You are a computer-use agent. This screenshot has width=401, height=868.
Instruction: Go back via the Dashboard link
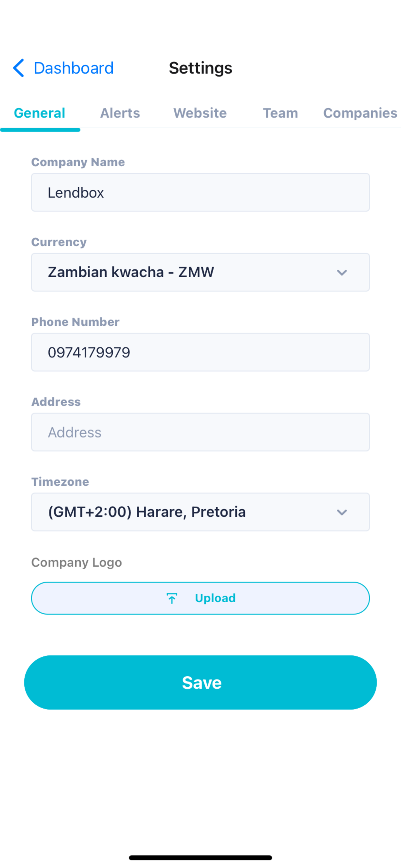[x=74, y=68]
